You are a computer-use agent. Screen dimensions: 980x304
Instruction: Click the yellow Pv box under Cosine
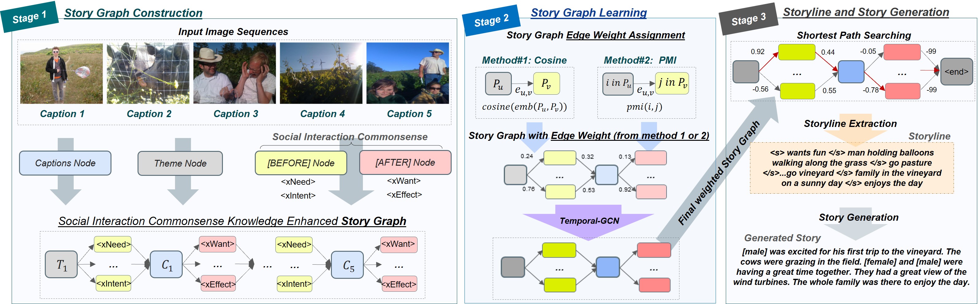pyautogui.click(x=546, y=83)
